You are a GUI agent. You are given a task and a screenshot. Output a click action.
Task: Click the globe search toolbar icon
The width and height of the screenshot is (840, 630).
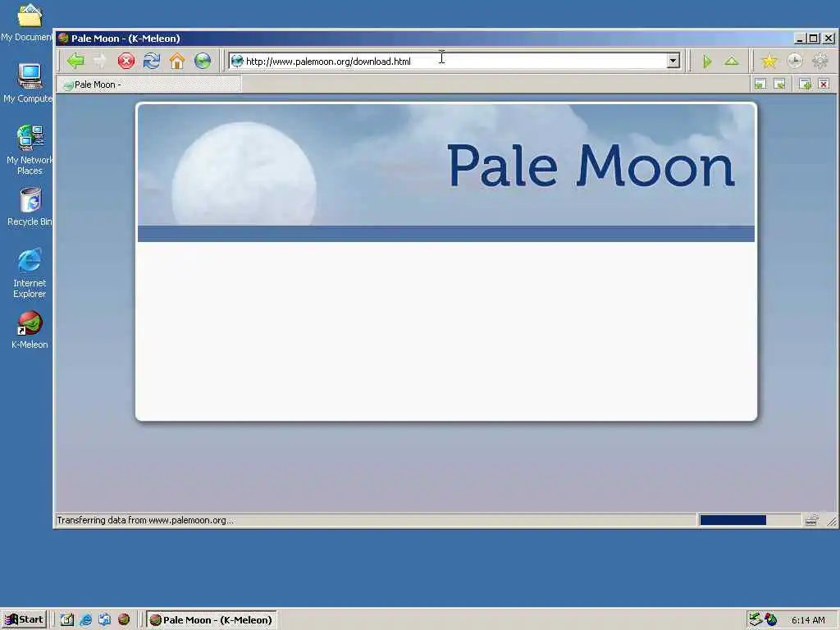[203, 61]
